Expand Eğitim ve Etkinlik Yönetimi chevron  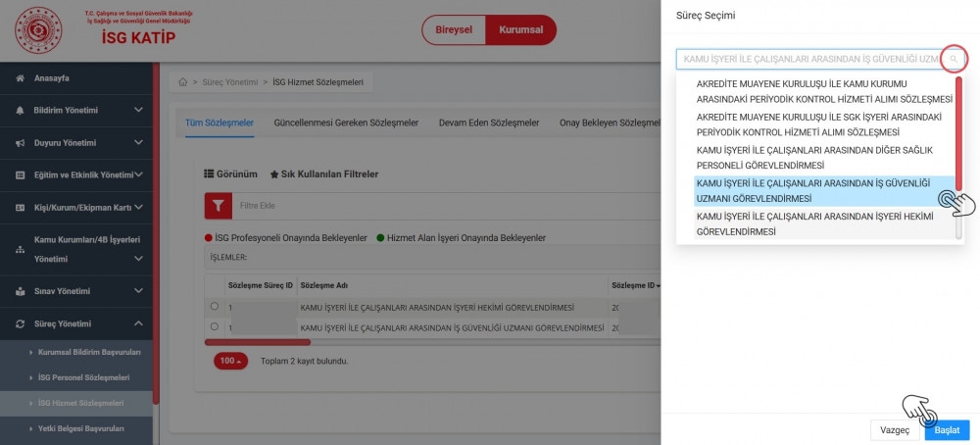[x=139, y=175]
